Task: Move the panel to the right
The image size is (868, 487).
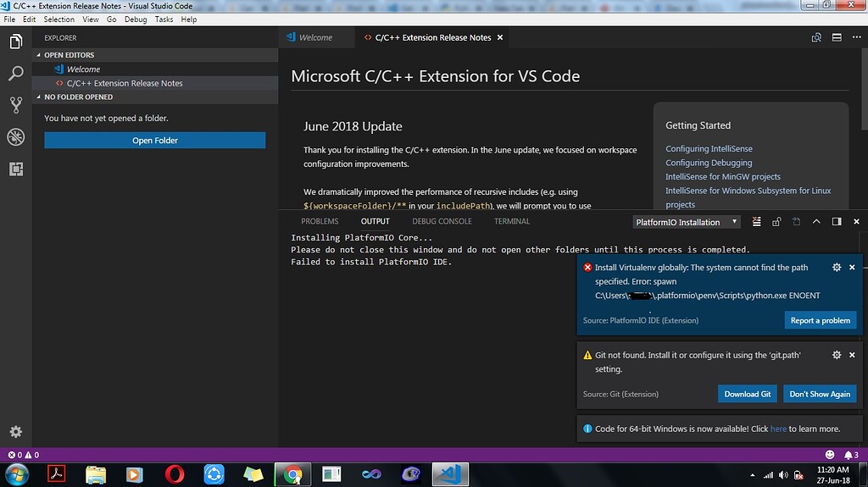Action: point(837,221)
